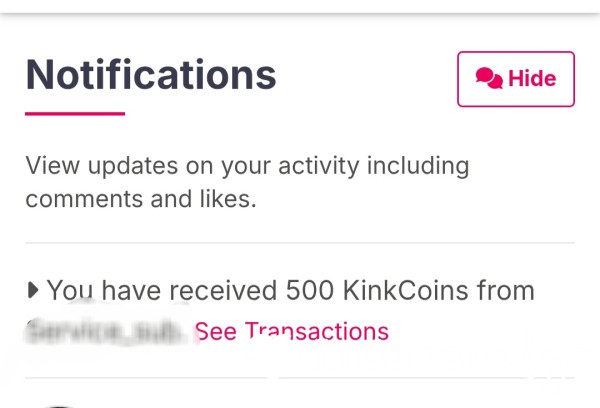Click the chat bubbles icon beside Hide
Viewport: 600px width, 408px height.
489,78
